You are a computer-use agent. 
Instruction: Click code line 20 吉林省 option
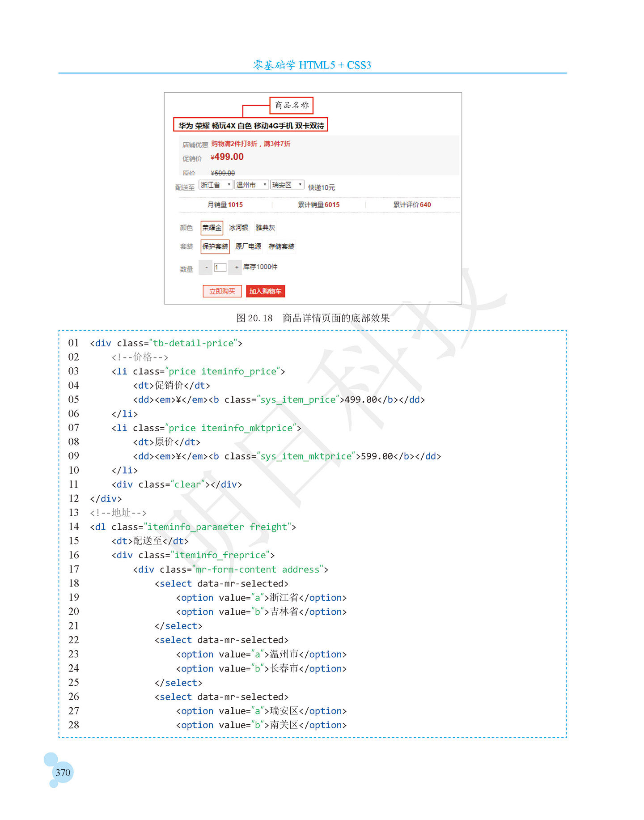[x=261, y=612]
